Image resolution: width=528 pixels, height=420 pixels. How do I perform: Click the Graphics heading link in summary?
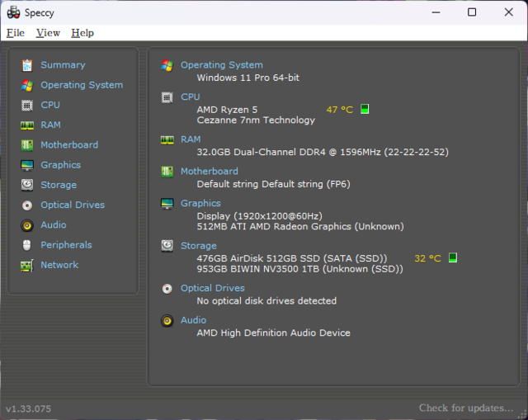point(200,204)
